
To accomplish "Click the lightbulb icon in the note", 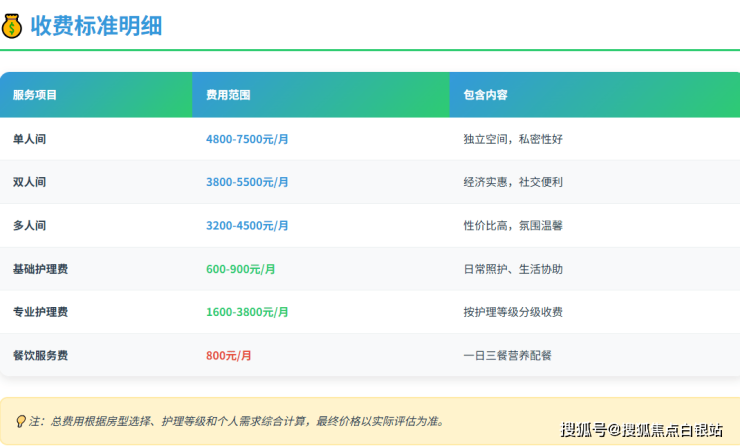I will point(20,421).
